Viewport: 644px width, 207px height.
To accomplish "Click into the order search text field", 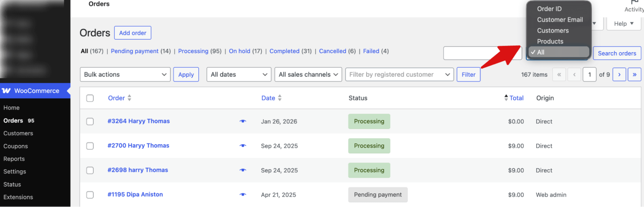I will tap(483, 53).
